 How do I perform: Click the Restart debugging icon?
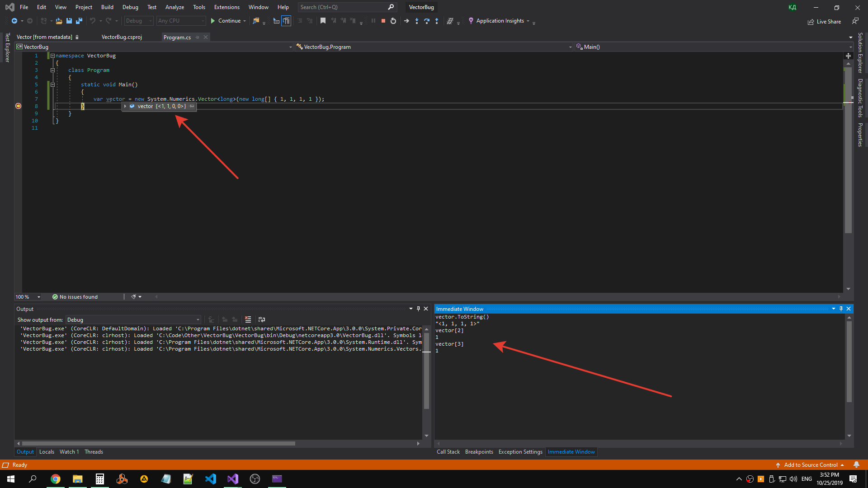[x=393, y=21]
